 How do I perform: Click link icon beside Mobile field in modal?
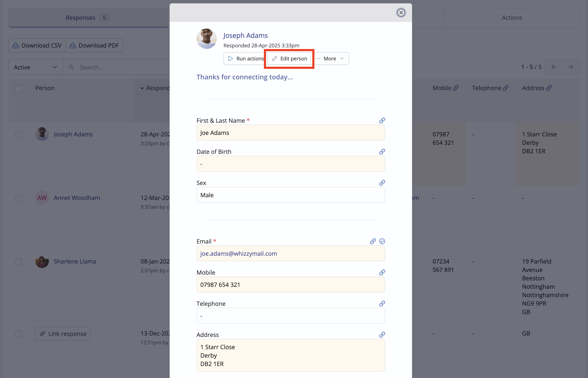[x=382, y=272]
